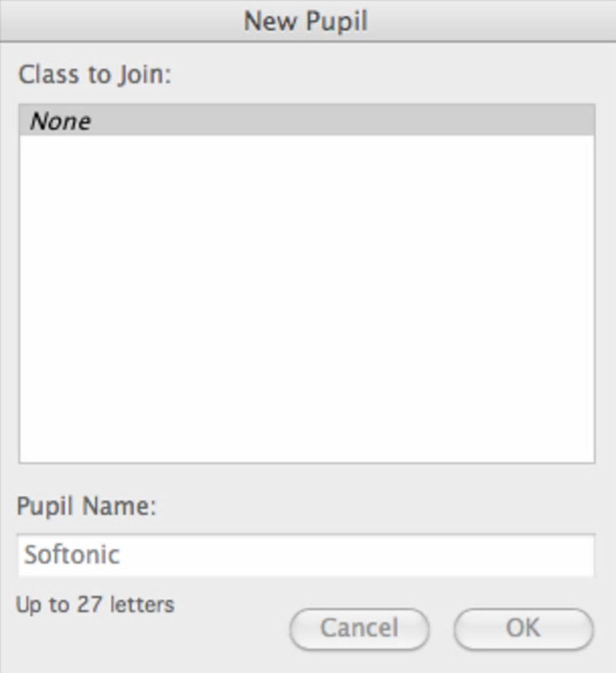
Task: Click the right end of the None row
Action: [x=574, y=121]
